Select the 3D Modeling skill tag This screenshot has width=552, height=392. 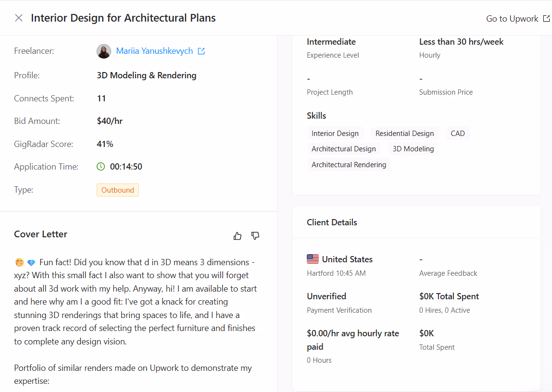tap(414, 149)
